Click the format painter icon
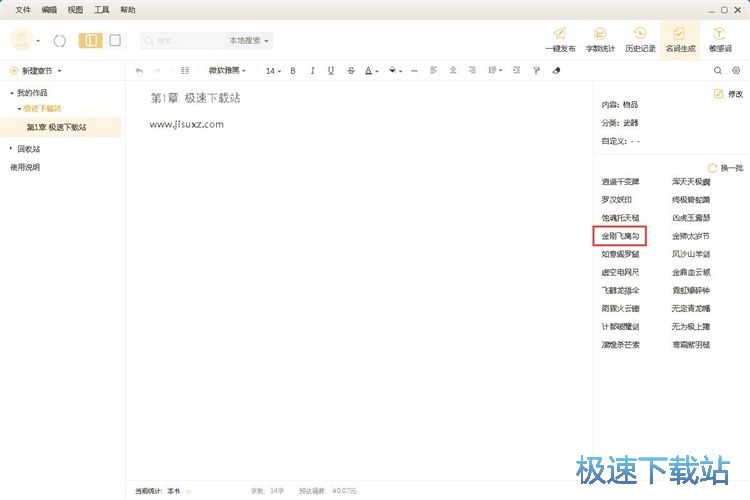This screenshot has width=750, height=500. point(536,71)
